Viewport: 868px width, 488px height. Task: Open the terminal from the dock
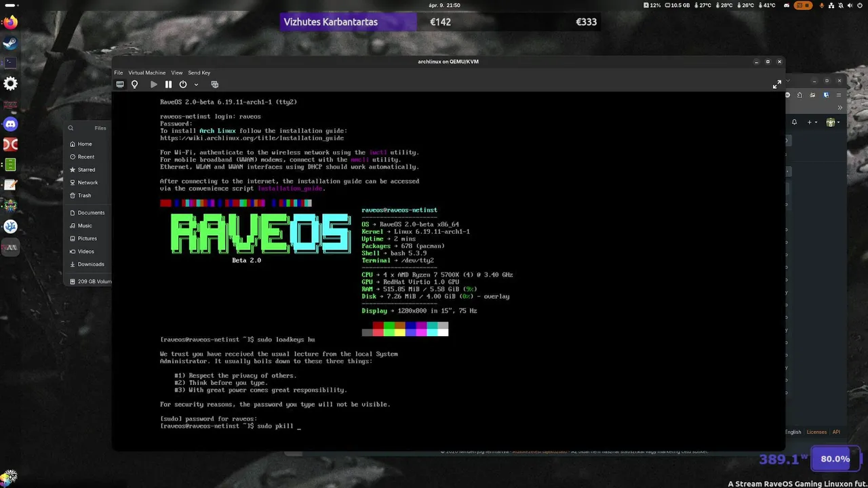(x=10, y=62)
